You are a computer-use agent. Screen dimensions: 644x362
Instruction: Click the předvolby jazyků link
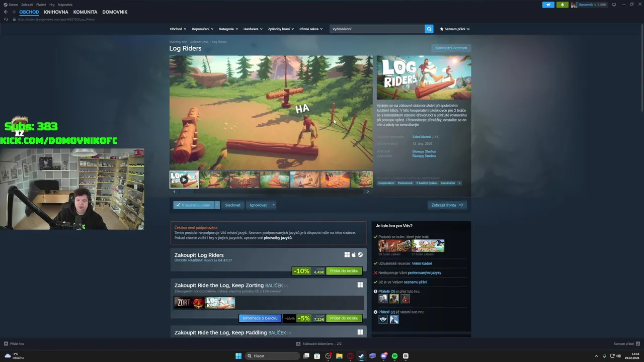point(278,237)
